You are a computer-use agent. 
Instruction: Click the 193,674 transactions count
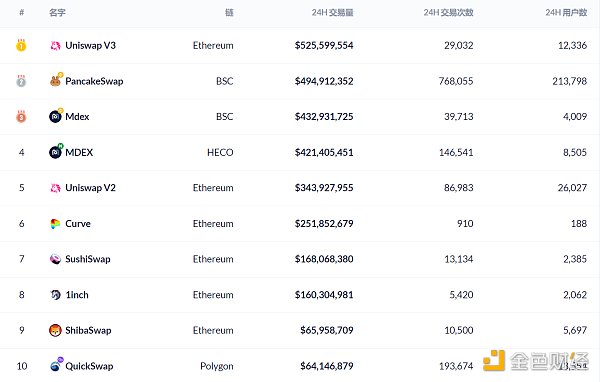(456, 366)
